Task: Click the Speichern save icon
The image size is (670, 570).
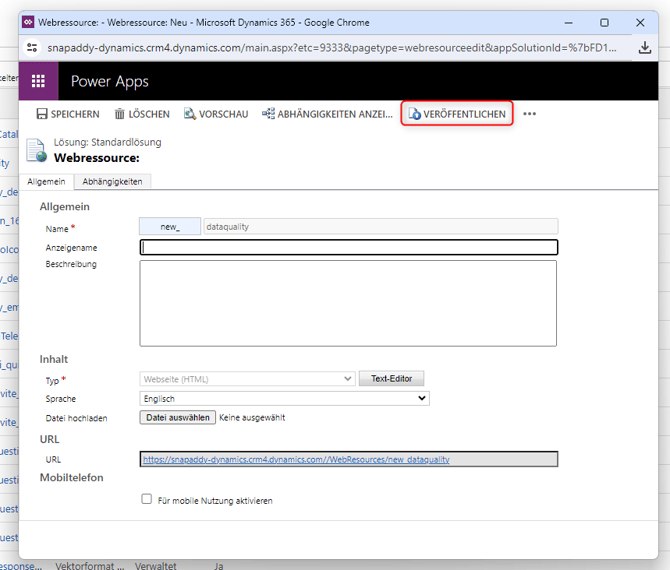Action: 42,114
